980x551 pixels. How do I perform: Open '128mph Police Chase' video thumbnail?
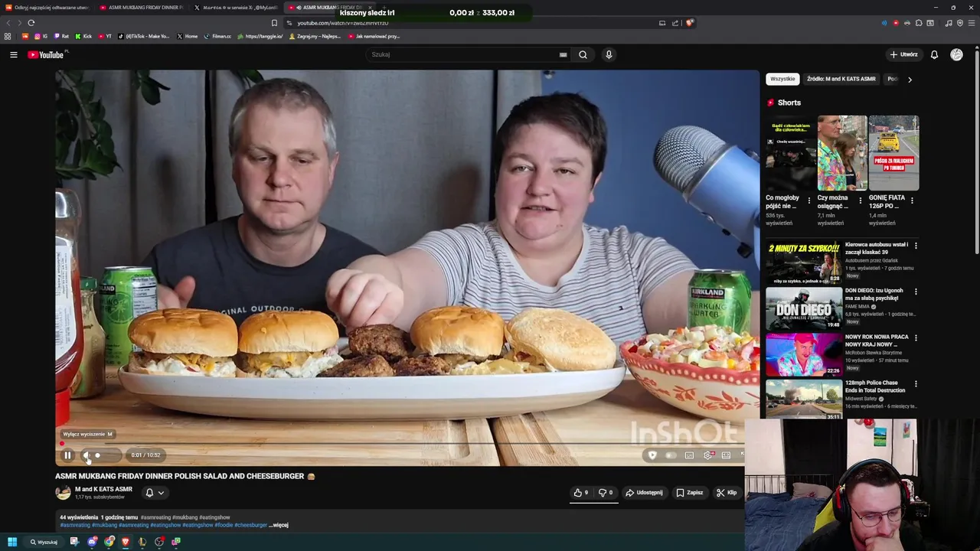pos(804,399)
